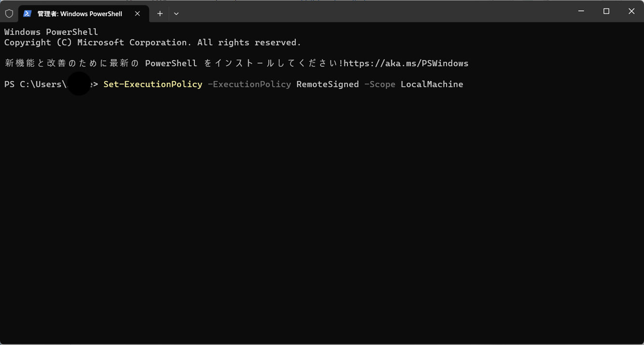Click the PowerShell logo icon on the tab
Screen dimensions: 644x345
click(x=28, y=14)
